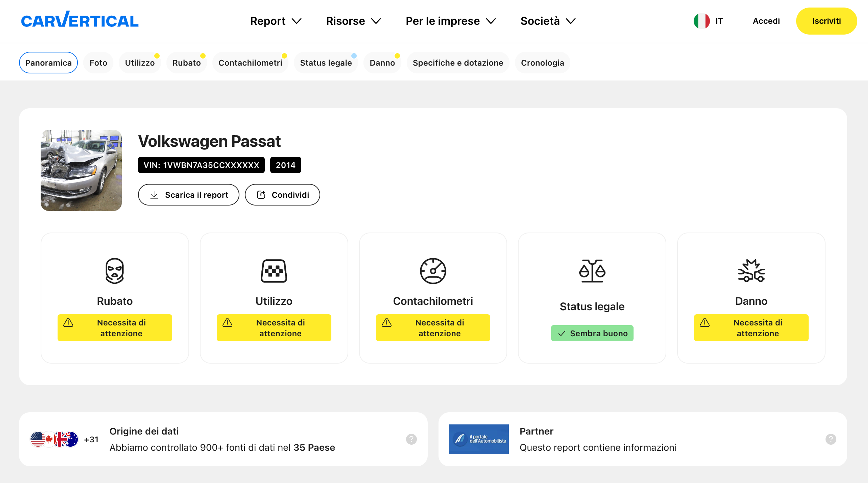Click the Rubato balaclava thief icon
This screenshot has height=483, width=868.
tap(115, 271)
